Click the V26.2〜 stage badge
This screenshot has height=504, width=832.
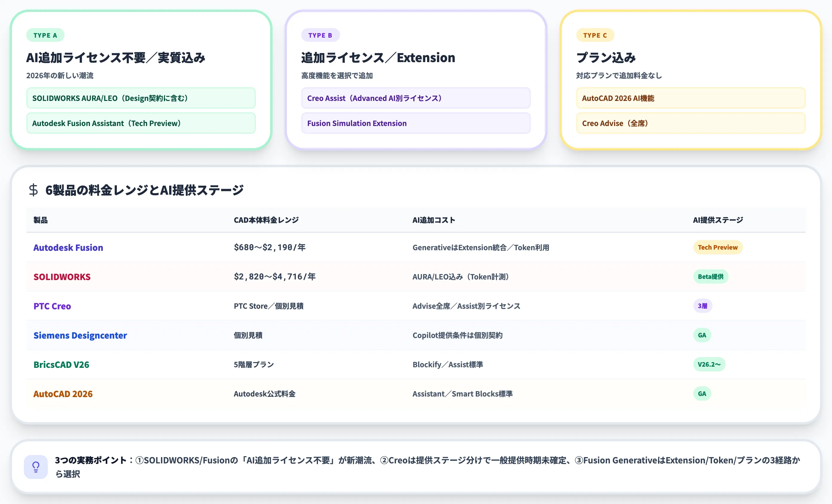coord(709,364)
